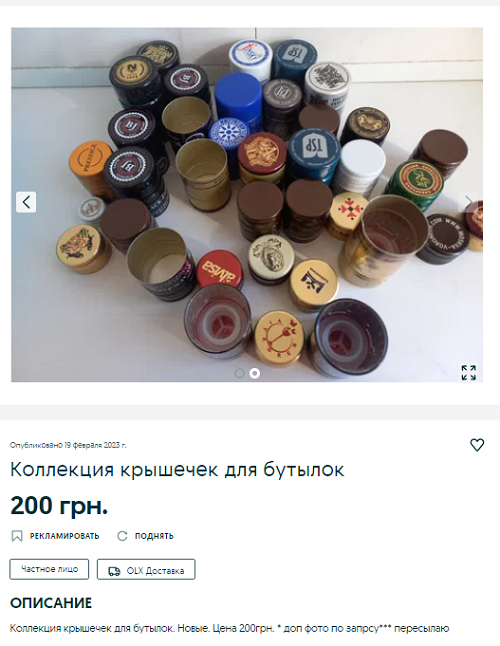Open photo in fullscreen via expand icon
Screen dimensions: 500x646
pyautogui.click(x=469, y=372)
